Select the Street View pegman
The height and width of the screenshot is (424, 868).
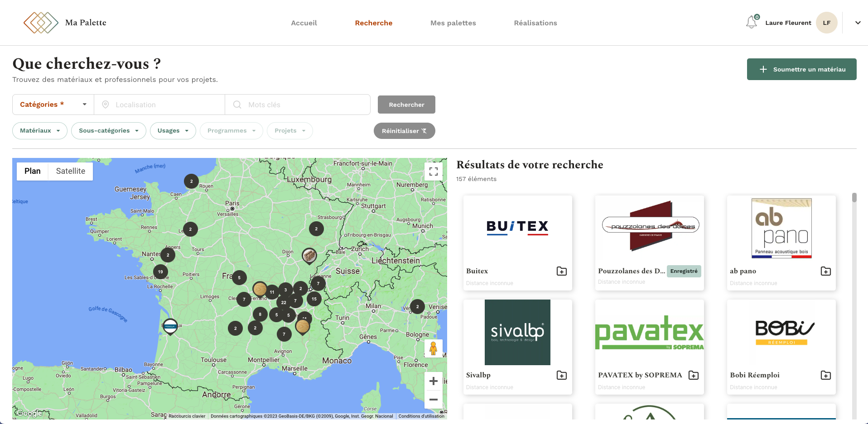coord(433,348)
